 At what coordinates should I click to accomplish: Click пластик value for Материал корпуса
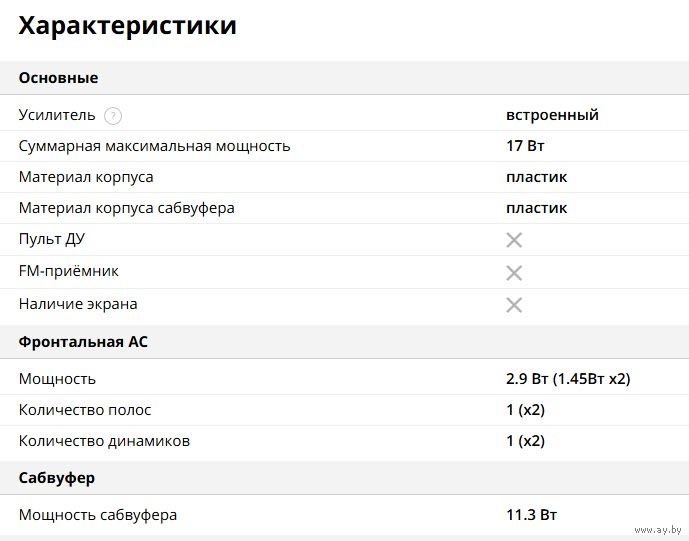click(x=537, y=177)
